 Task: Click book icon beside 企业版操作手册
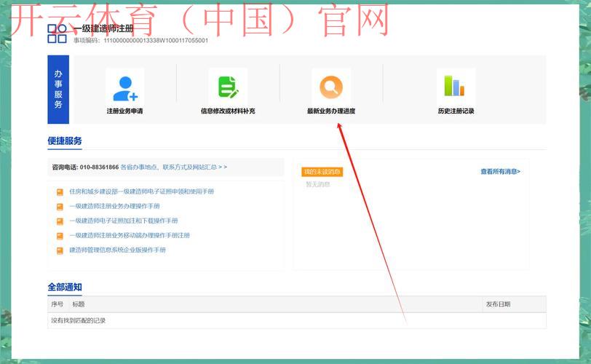coord(60,250)
